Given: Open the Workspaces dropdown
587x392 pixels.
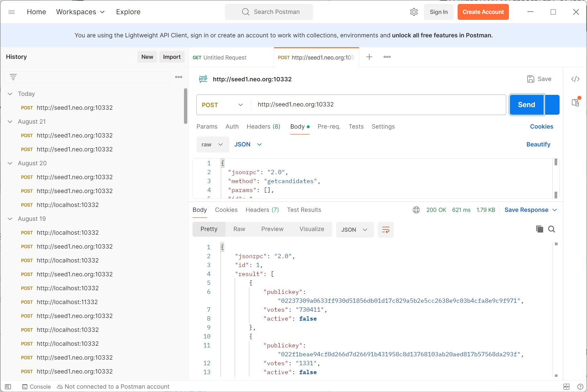Looking at the screenshot, I should click(x=80, y=12).
